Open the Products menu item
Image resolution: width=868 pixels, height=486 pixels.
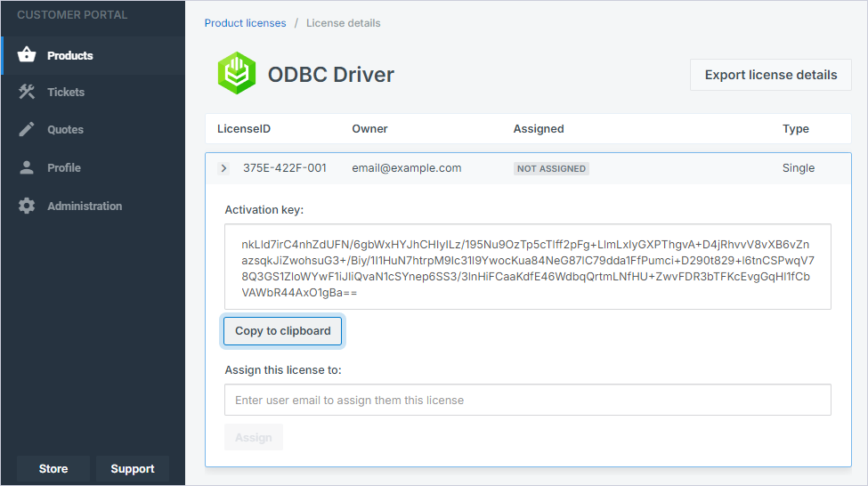coord(69,55)
